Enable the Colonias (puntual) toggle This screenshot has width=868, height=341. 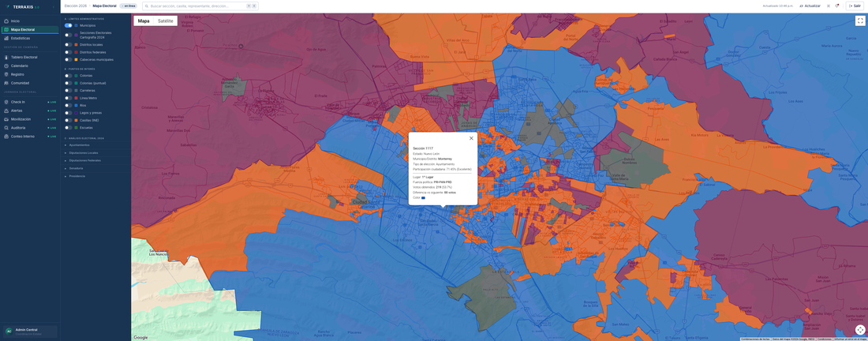(x=68, y=83)
